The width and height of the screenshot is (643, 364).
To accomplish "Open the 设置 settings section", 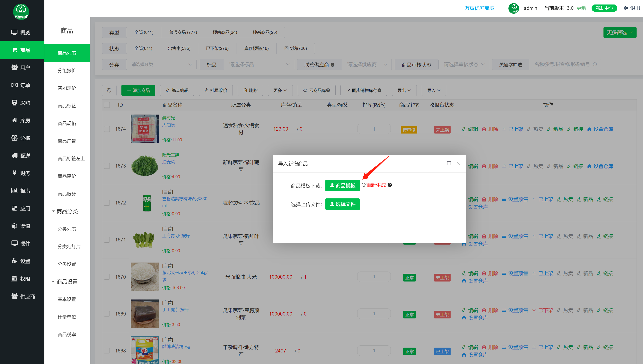I will (22, 261).
